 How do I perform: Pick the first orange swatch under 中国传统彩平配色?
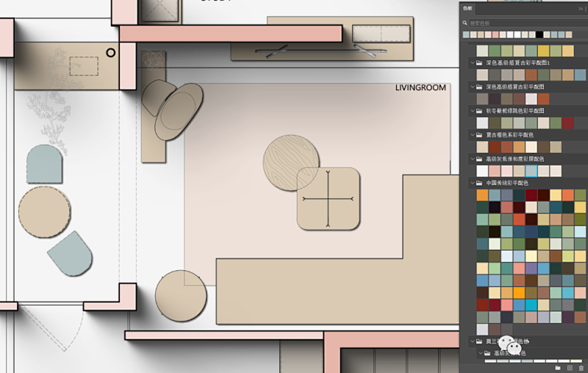tap(482, 195)
